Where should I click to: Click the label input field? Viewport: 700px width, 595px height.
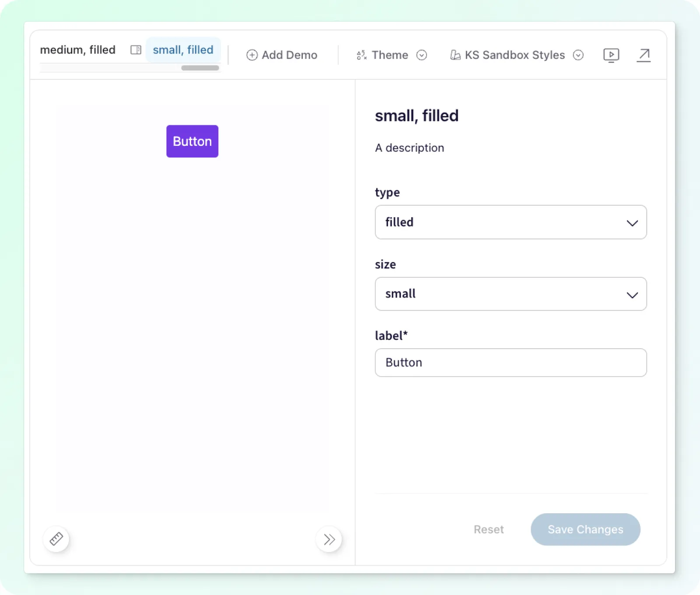point(511,363)
